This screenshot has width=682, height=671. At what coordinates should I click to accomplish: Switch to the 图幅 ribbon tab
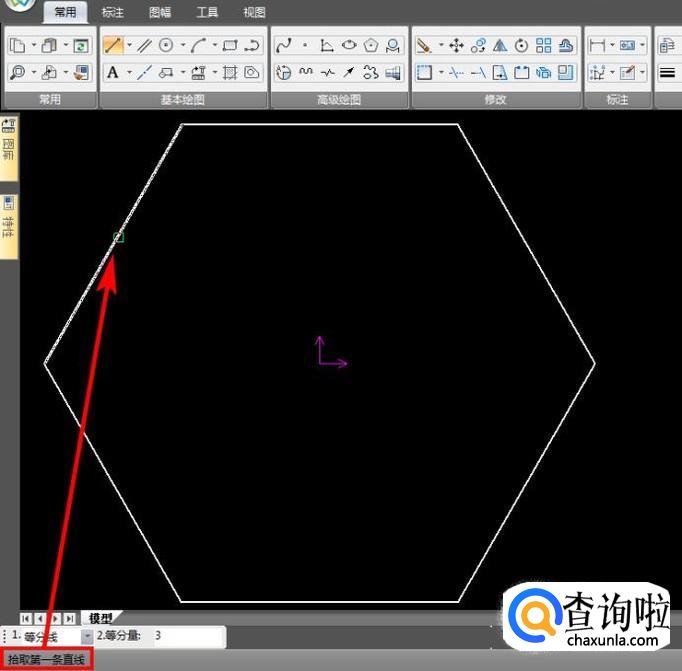[x=160, y=12]
